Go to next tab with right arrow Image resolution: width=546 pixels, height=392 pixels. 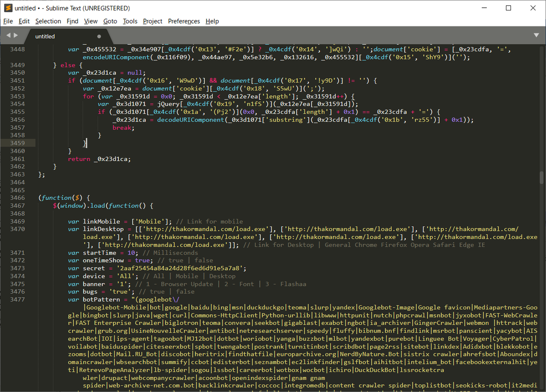[x=16, y=35]
